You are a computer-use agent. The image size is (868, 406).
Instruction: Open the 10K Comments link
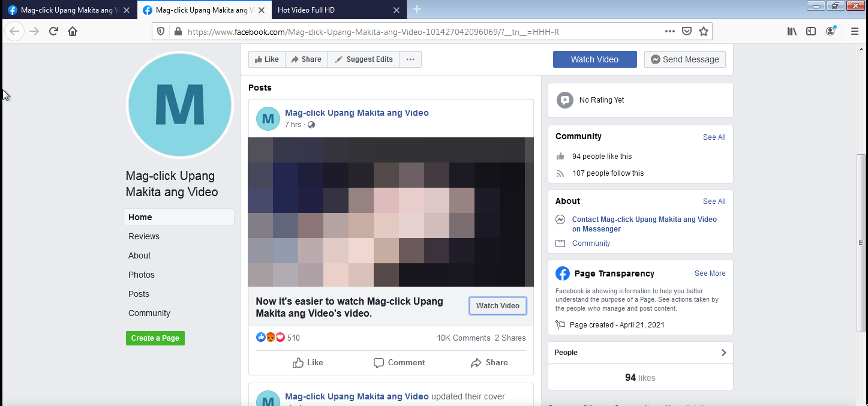464,338
